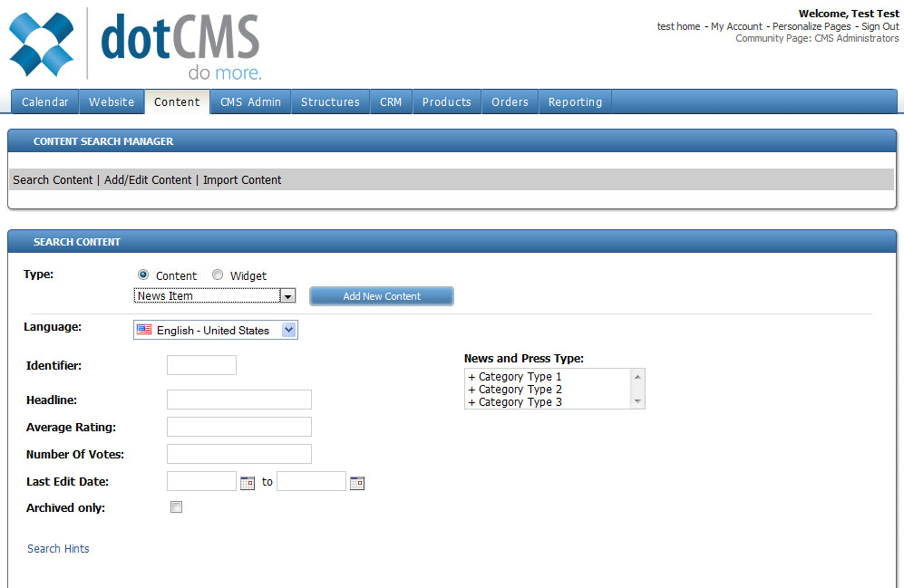Click the dotCMS logo
Image resolution: width=904 pixels, height=588 pixels.
click(136, 45)
